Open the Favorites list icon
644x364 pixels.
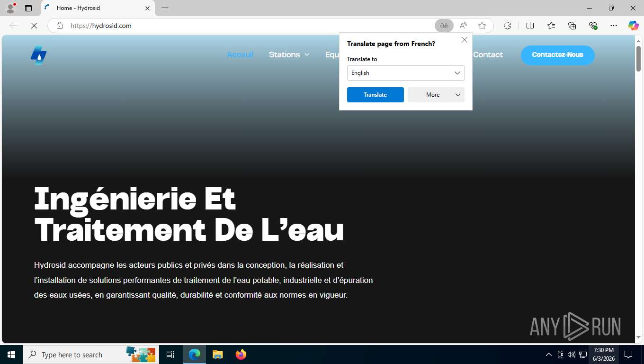point(551,26)
